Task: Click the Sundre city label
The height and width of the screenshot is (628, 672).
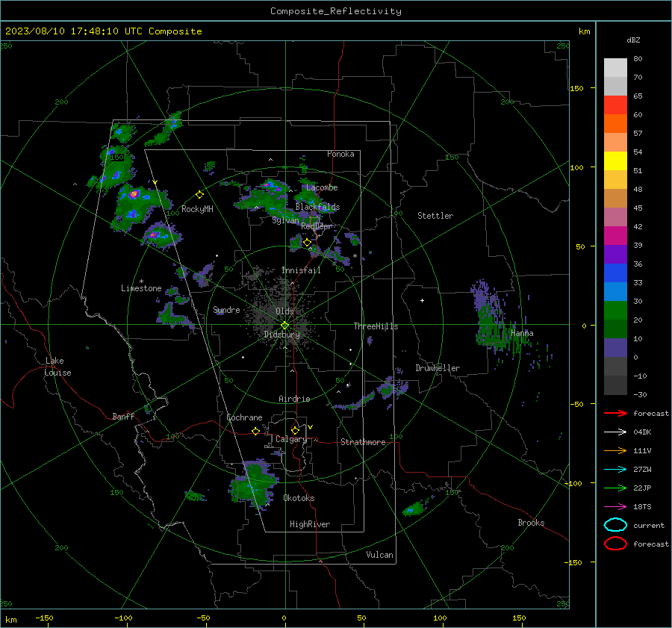Action: coord(226,310)
